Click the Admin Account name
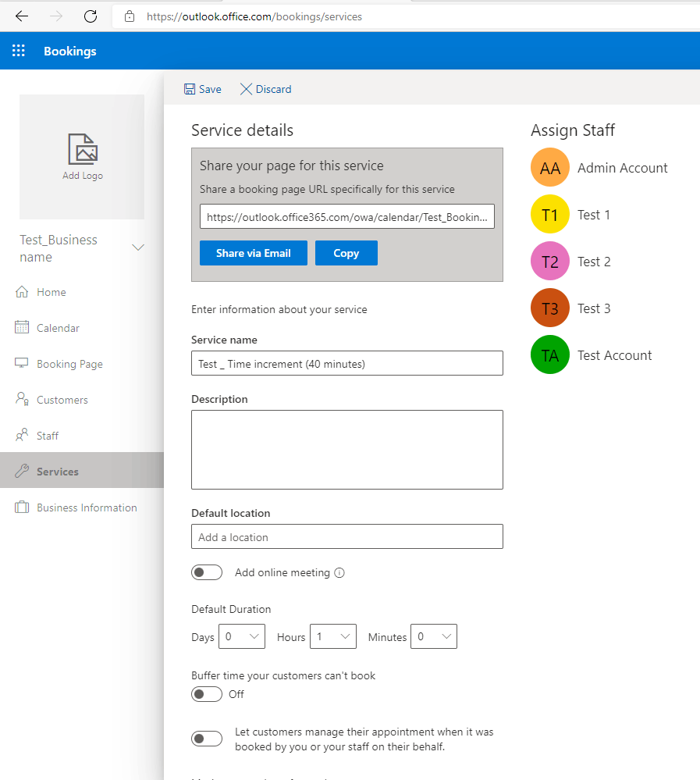Image resolution: width=700 pixels, height=780 pixels. tap(623, 168)
